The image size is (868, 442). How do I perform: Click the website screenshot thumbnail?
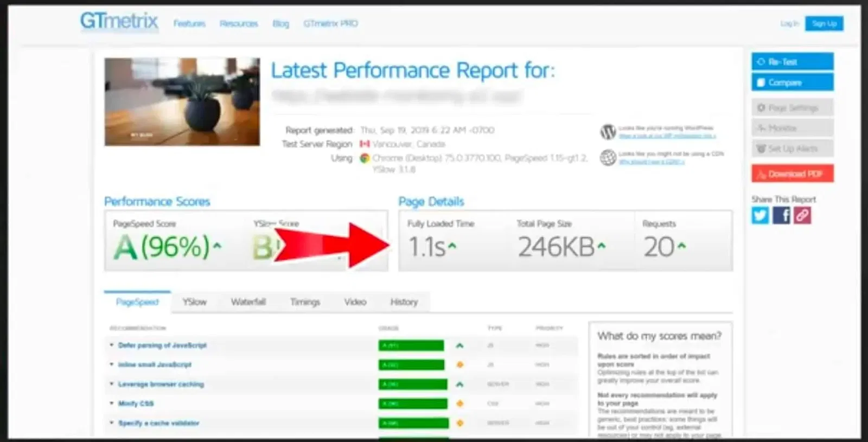click(182, 101)
